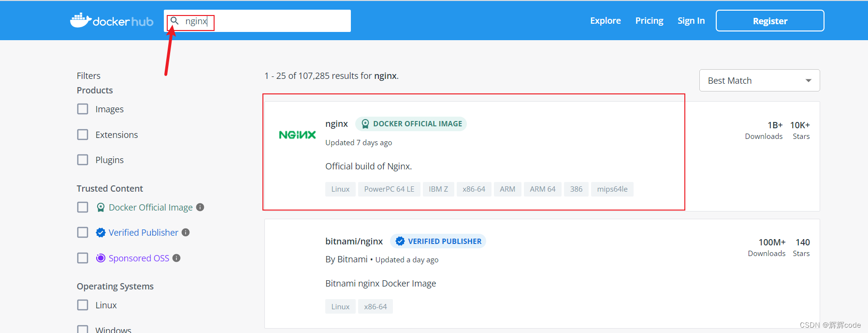Viewport: 868px width, 333px height.
Task: Click the x86-64 tag on bitnami/nginx result
Action: click(x=376, y=306)
